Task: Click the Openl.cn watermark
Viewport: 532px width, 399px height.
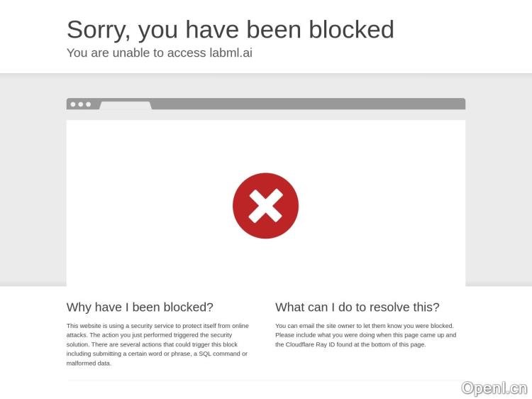Action: click(x=494, y=388)
